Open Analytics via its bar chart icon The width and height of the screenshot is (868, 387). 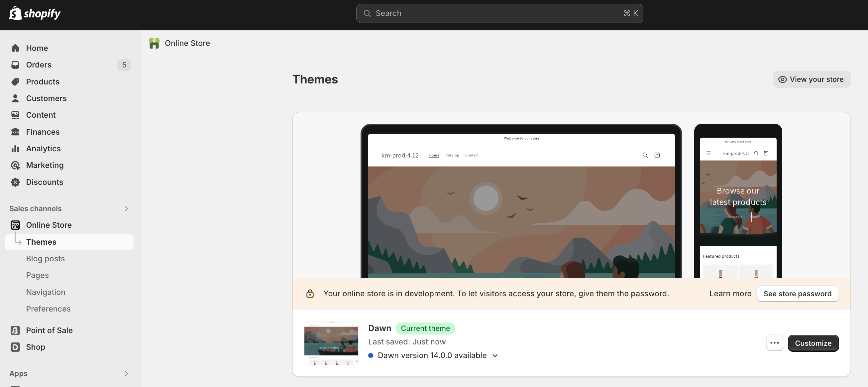[x=15, y=149]
